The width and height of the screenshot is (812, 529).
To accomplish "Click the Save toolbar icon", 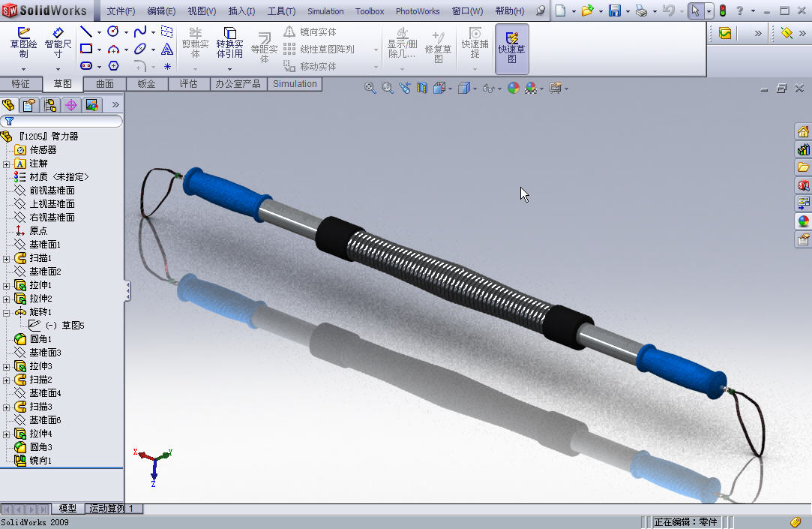I will click(x=614, y=11).
